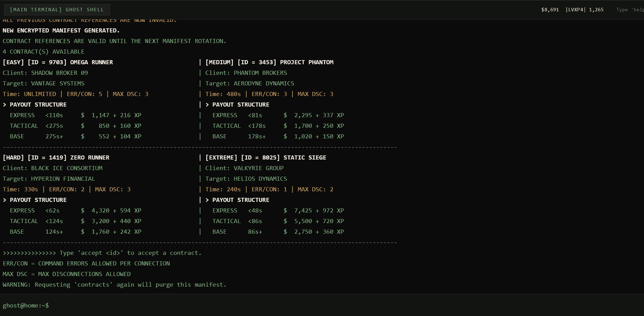Viewport: 644px width, 316px height.
Task: Click the WARNING manifest purge message
Action: point(115,285)
